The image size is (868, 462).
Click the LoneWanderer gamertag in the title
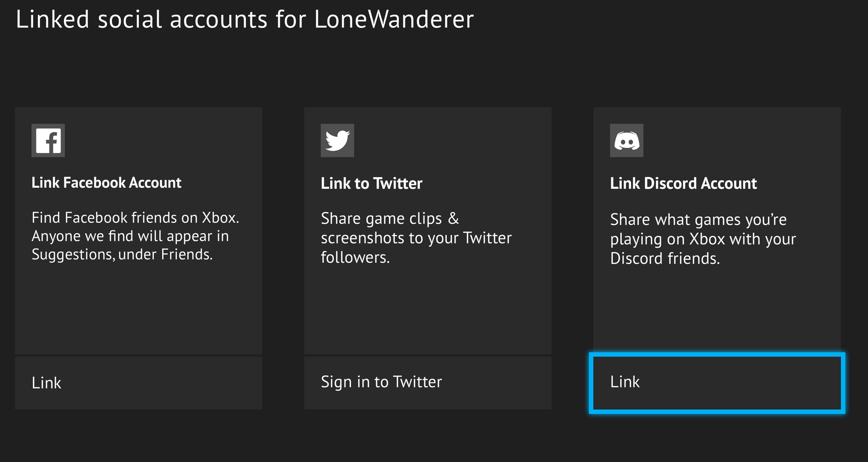394,20
